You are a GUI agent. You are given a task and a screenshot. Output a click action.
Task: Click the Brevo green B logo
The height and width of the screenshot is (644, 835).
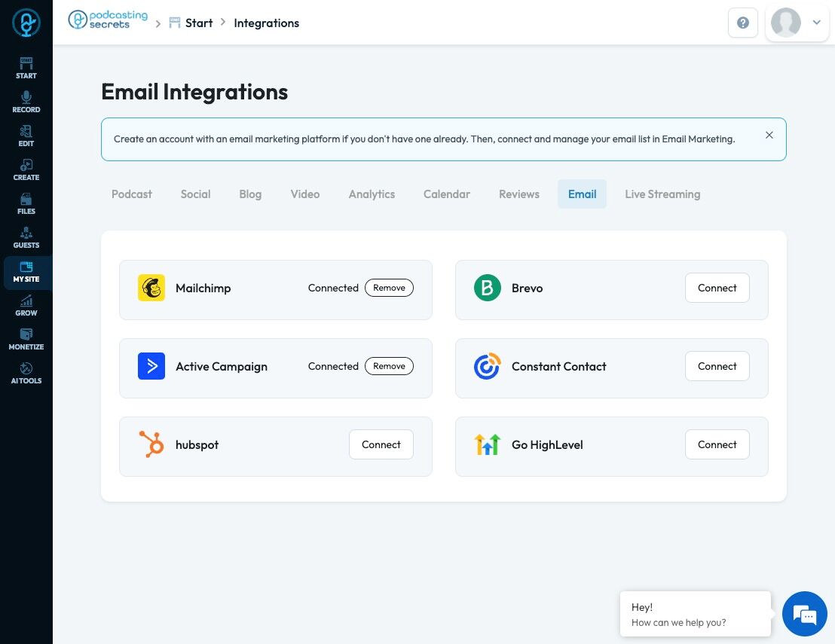click(x=488, y=288)
